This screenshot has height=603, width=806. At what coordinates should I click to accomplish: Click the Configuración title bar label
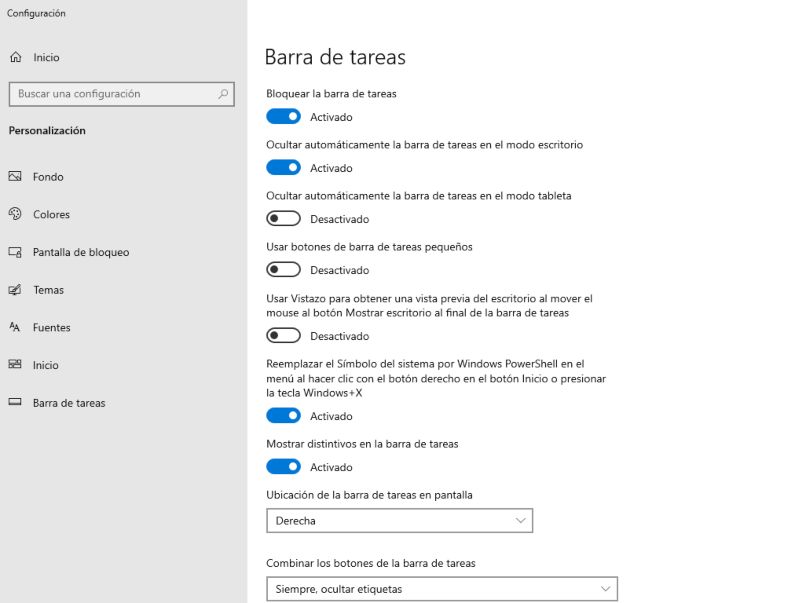[37, 13]
